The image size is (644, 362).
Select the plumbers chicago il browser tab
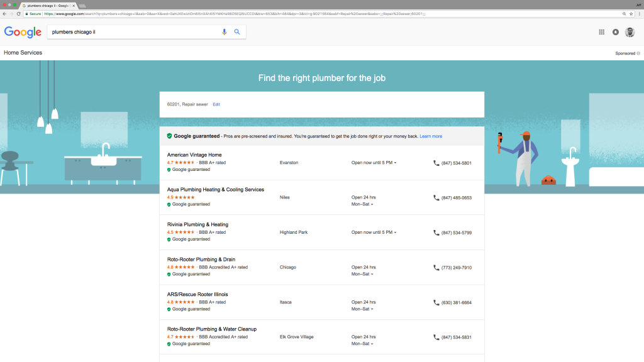(48, 6)
